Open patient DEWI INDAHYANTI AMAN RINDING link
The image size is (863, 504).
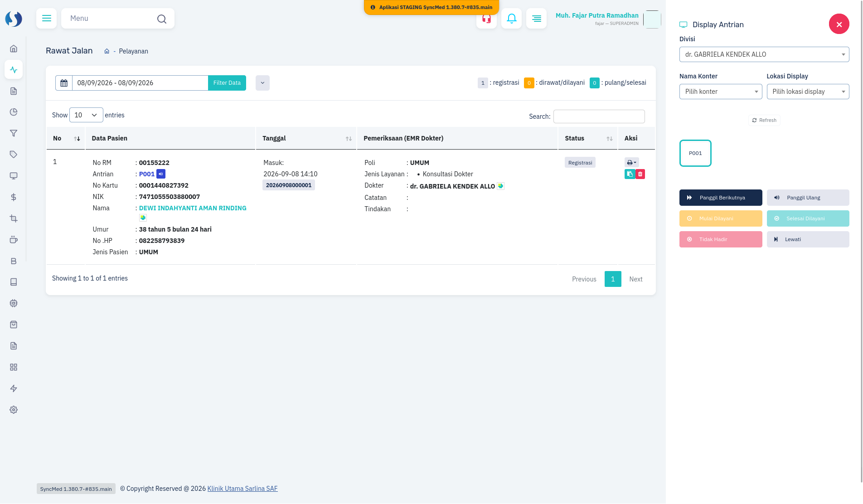193,208
